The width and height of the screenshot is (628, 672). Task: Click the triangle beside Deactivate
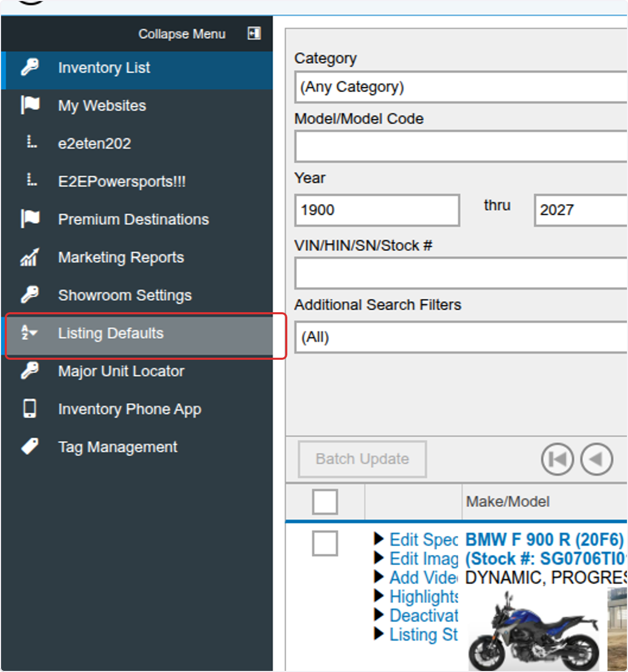[379, 614]
